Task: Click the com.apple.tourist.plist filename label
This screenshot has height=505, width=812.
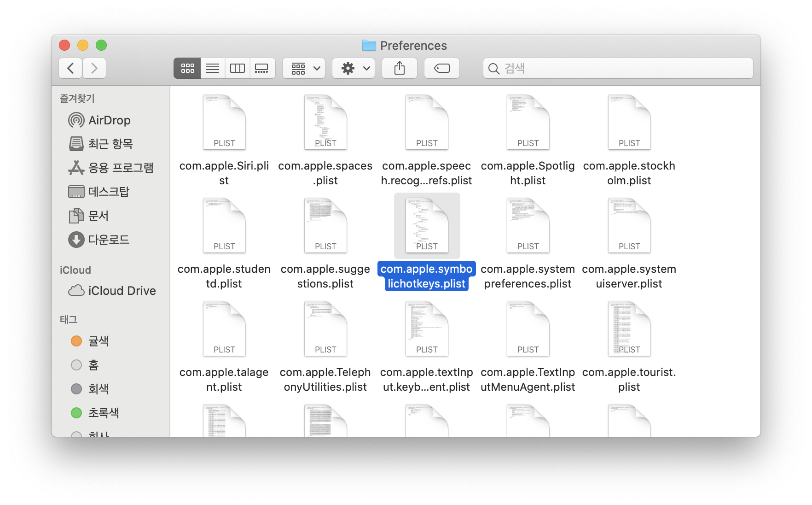Action: click(x=629, y=380)
